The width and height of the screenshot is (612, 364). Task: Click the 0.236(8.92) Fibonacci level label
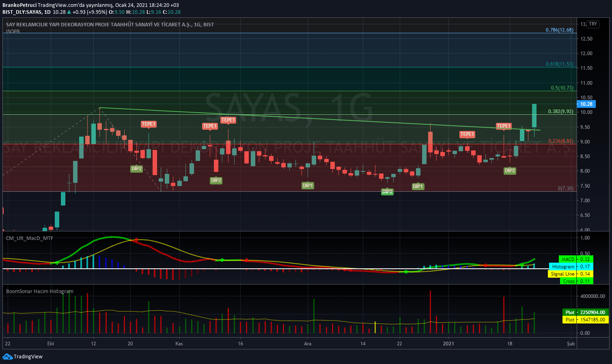(561, 141)
